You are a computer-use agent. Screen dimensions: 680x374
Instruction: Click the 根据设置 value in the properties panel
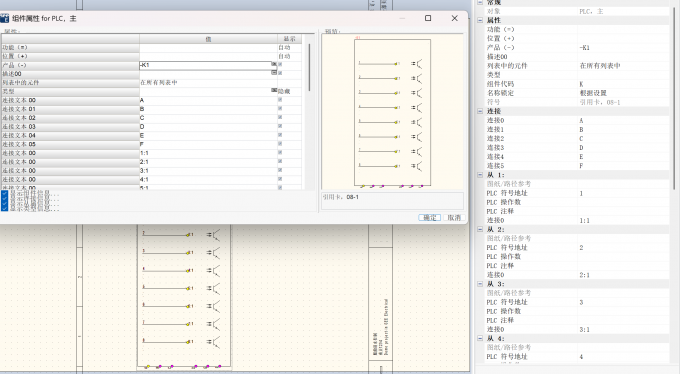(x=593, y=93)
